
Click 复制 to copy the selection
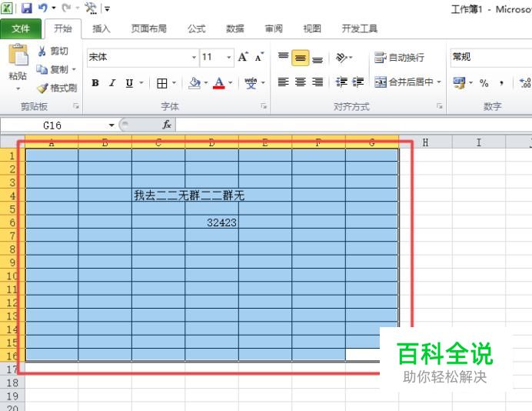(53, 69)
